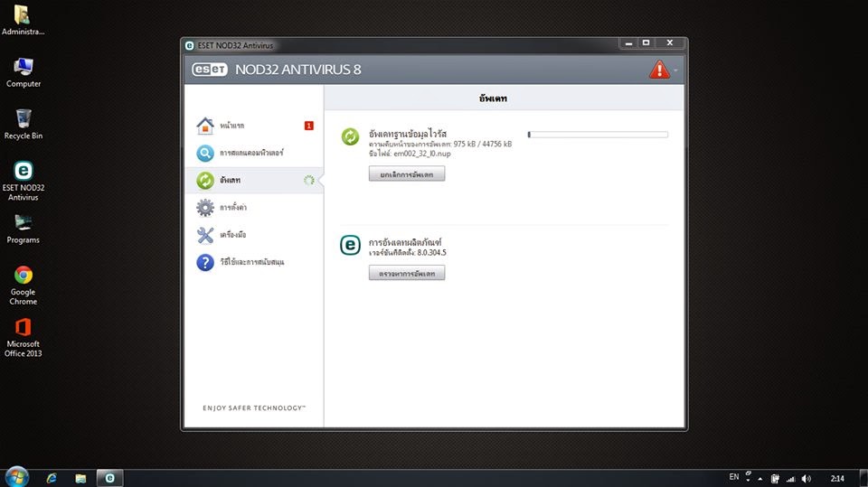Click the EN language indicator in tray

734,477
